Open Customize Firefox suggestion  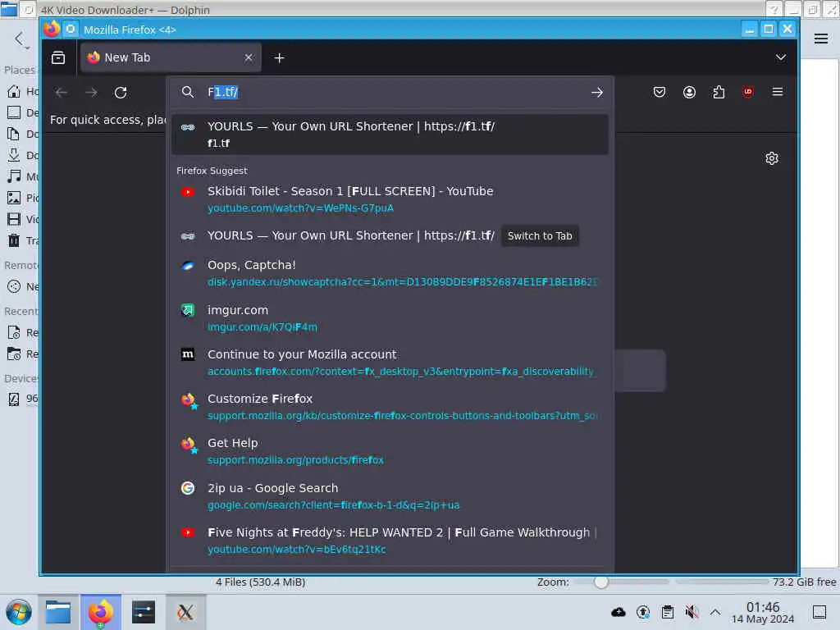[390, 407]
